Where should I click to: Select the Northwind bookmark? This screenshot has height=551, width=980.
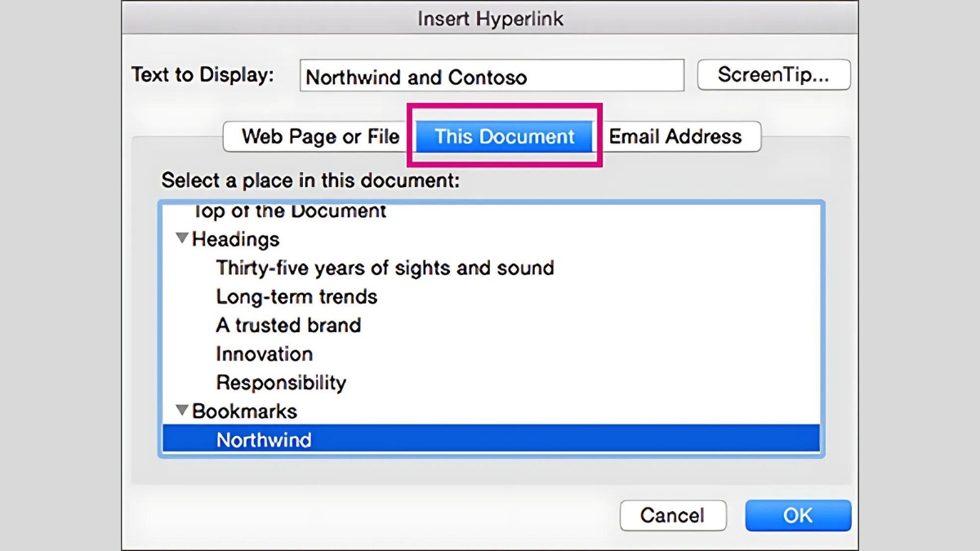pyautogui.click(x=491, y=440)
